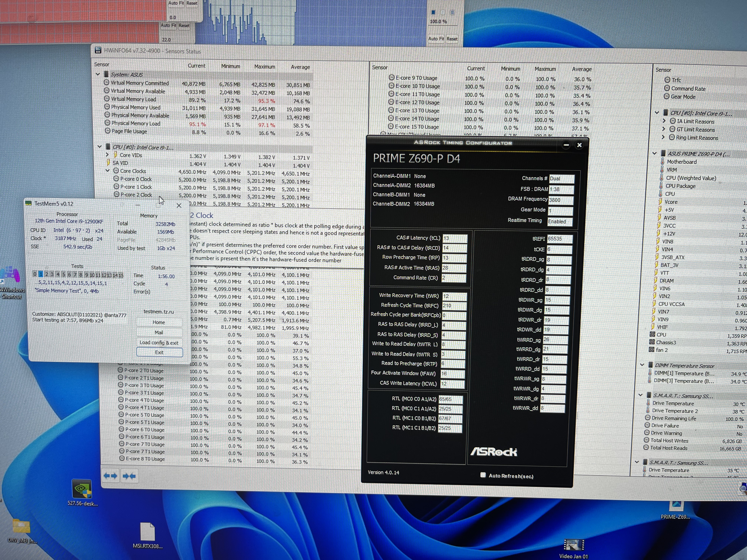Image resolution: width=747 pixels, height=560 pixels.
Task: Click the tREFI field showing 65535
Action: pos(560,239)
